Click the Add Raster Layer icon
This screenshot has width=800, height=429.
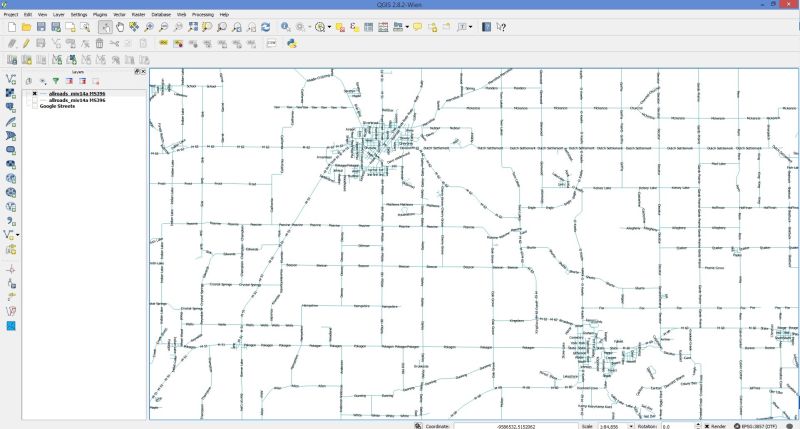(11, 93)
